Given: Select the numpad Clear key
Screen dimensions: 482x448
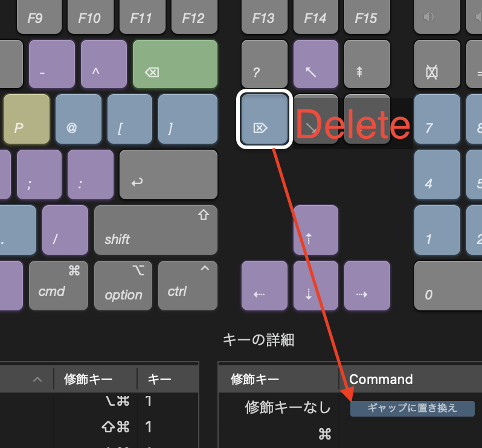Looking at the screenshot, I should click(437, 64).
